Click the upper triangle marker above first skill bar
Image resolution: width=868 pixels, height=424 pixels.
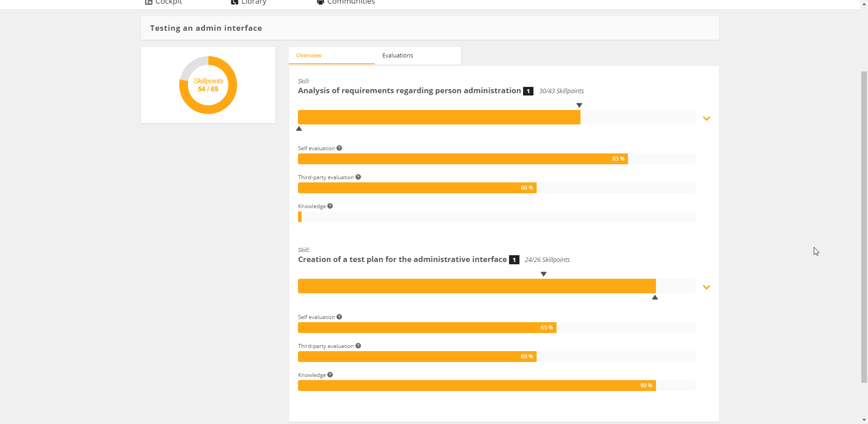[579, 105]
